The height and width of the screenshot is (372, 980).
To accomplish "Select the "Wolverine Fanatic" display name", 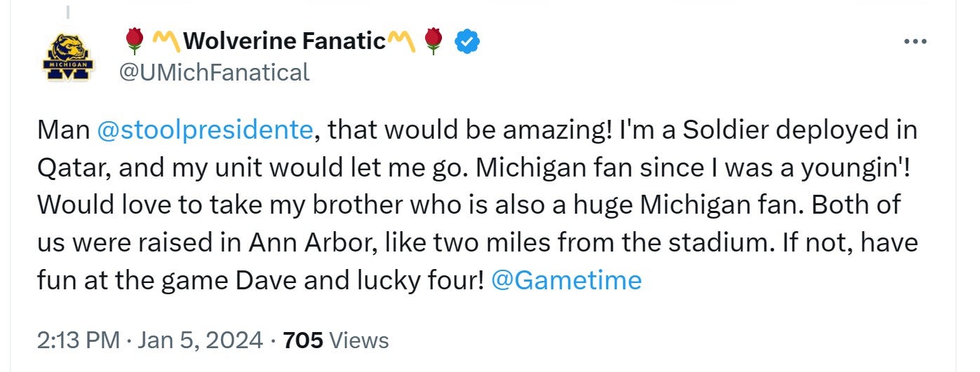I will 284,42.
